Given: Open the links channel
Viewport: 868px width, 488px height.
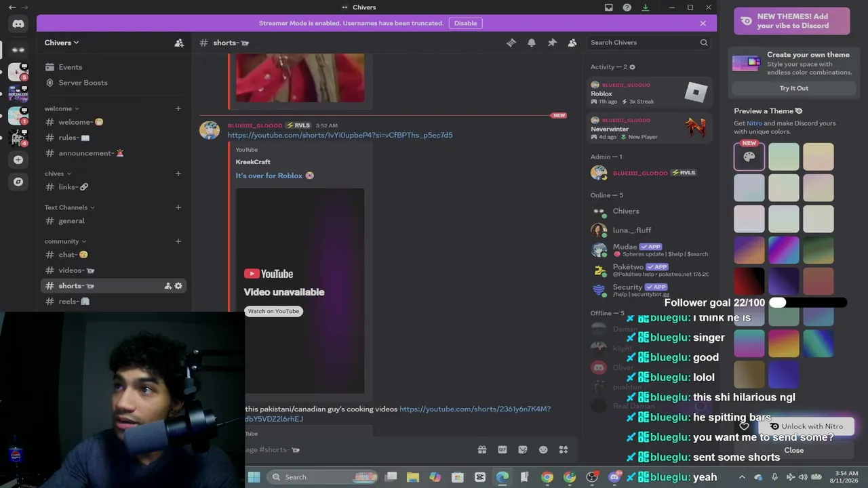Looking at the screenshot, I should coord(113,187).
